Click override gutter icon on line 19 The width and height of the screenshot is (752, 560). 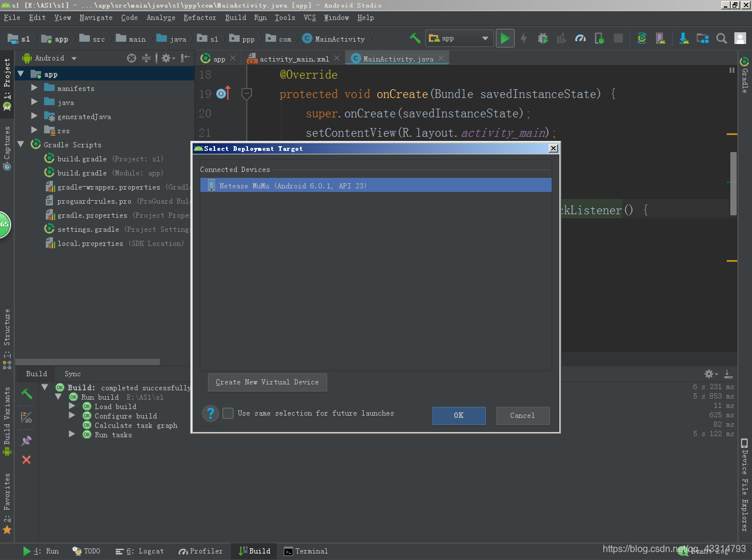tap(223, 93)
